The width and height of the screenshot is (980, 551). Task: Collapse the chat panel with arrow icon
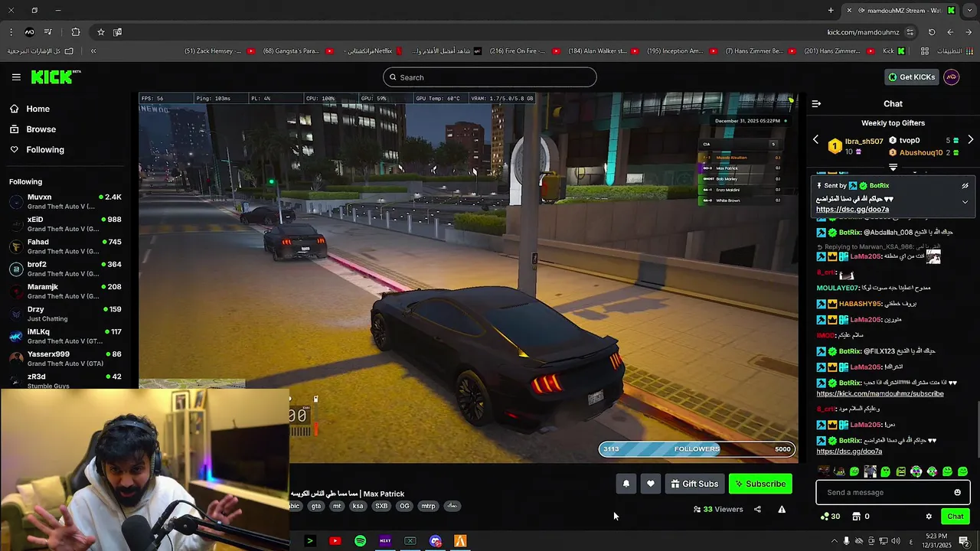tap(816, 103)
